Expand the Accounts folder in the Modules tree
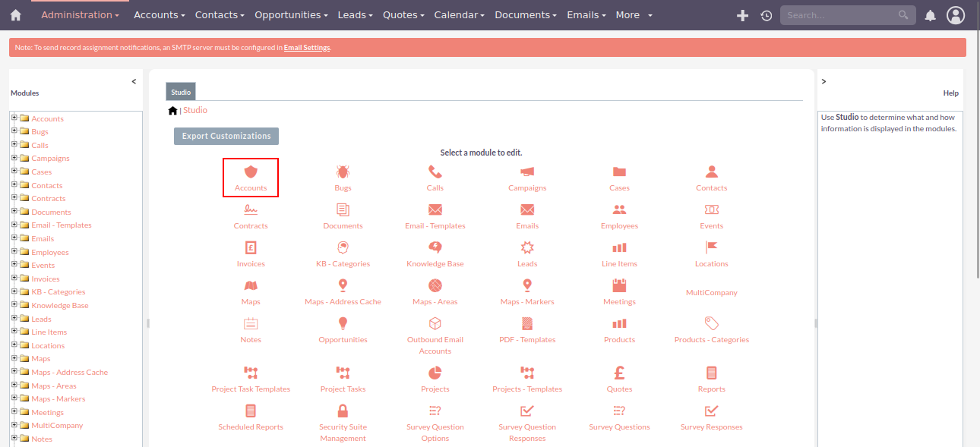This screenshot has width=980, height=447. point(14,118)
